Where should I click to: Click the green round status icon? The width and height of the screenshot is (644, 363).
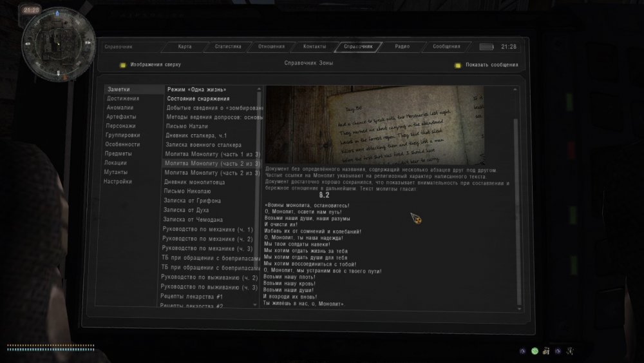pyautogui.click(x=535, y=351)
